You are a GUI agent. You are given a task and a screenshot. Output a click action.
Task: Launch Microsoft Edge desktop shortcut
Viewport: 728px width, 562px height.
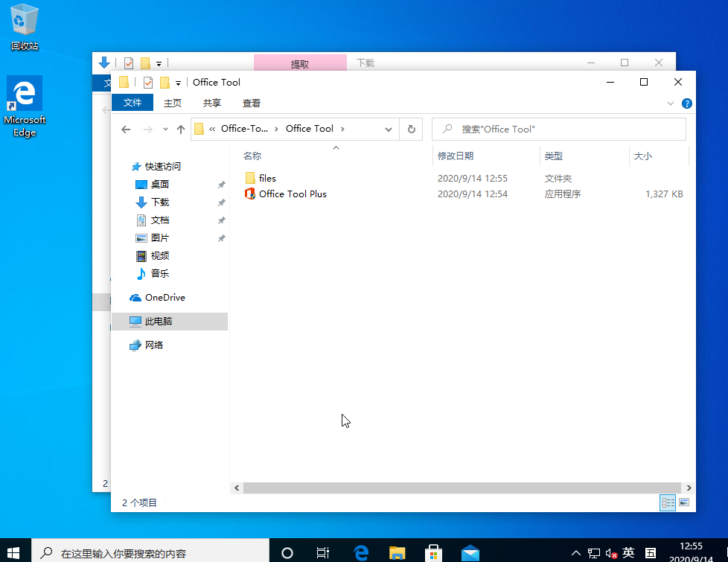click(x=24, y=106)
